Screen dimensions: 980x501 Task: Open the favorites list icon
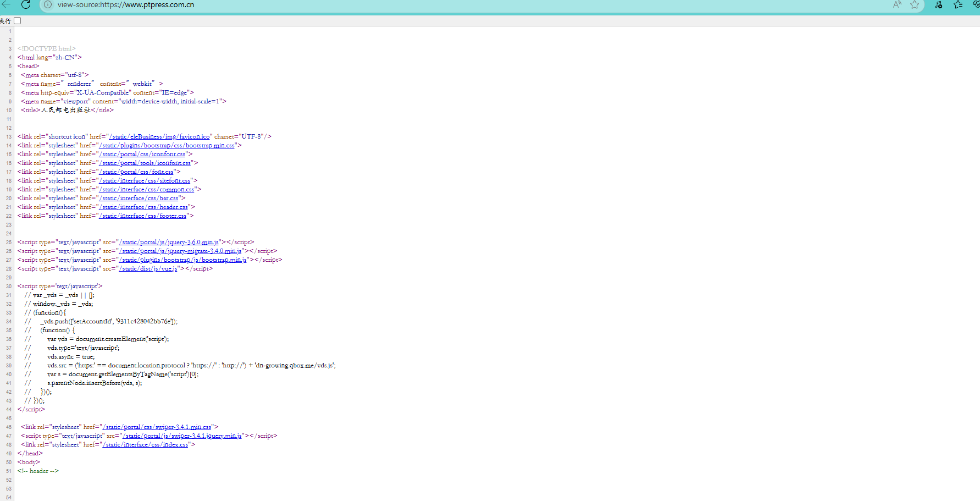coord(958,5)
